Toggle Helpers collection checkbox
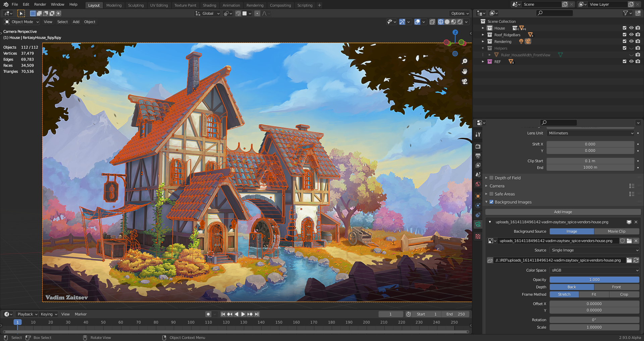 point(625,48)
